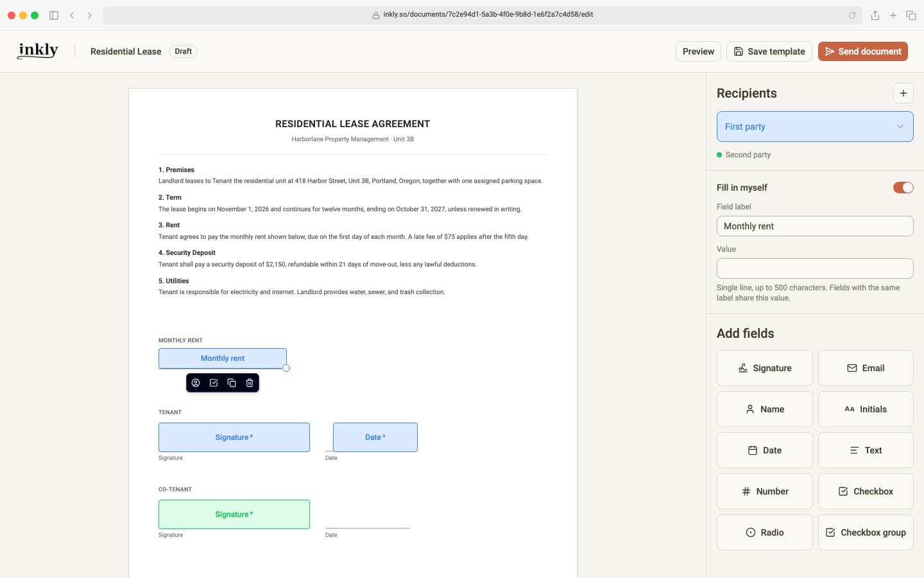Delete the Monthly rent field with trash icon

click(250, 383)
